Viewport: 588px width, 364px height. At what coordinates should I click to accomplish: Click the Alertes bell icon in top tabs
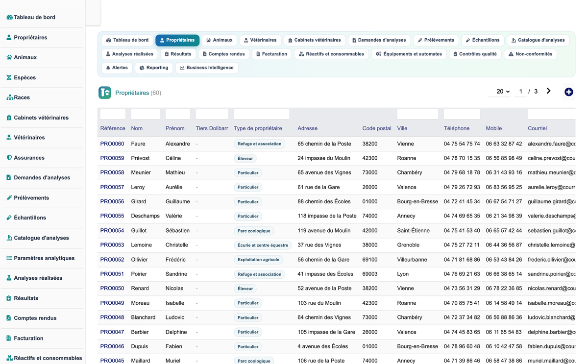tap(108, 68)
